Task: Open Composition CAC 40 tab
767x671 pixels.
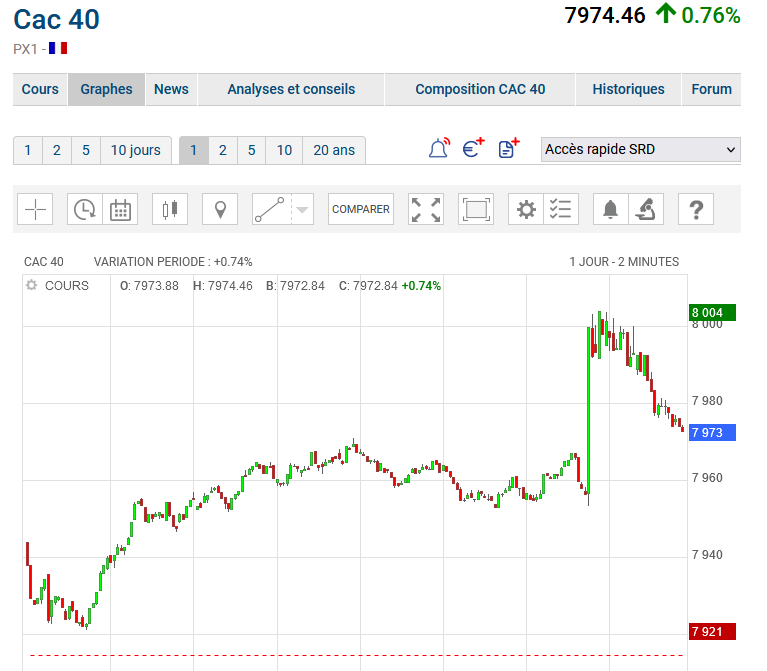Action: 480,89
